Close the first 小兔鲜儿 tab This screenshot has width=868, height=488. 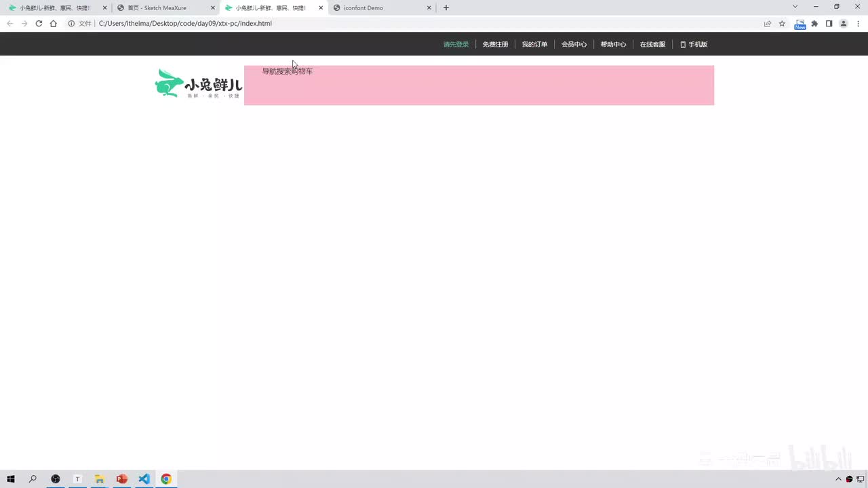click(104, 8)
